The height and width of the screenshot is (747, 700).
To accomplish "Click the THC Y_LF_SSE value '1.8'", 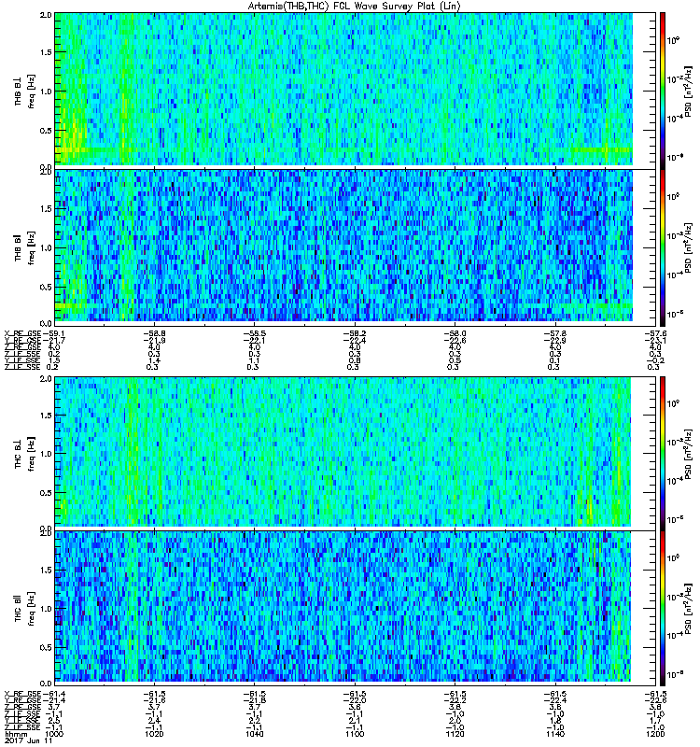I will click(x=554, y=721).
